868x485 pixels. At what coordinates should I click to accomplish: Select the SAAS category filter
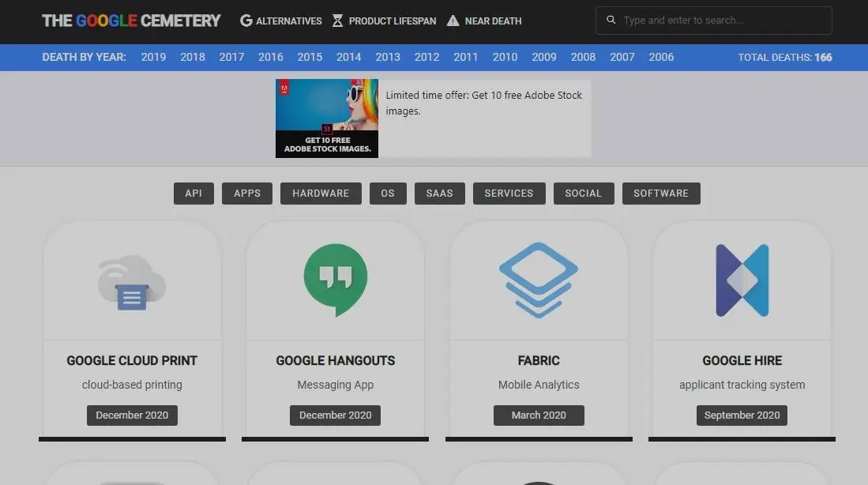pos(440,194)
